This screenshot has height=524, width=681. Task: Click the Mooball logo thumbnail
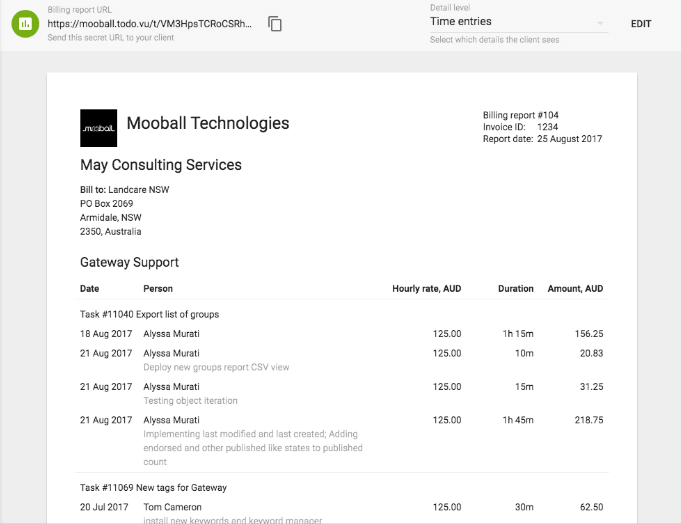(99, 128)
